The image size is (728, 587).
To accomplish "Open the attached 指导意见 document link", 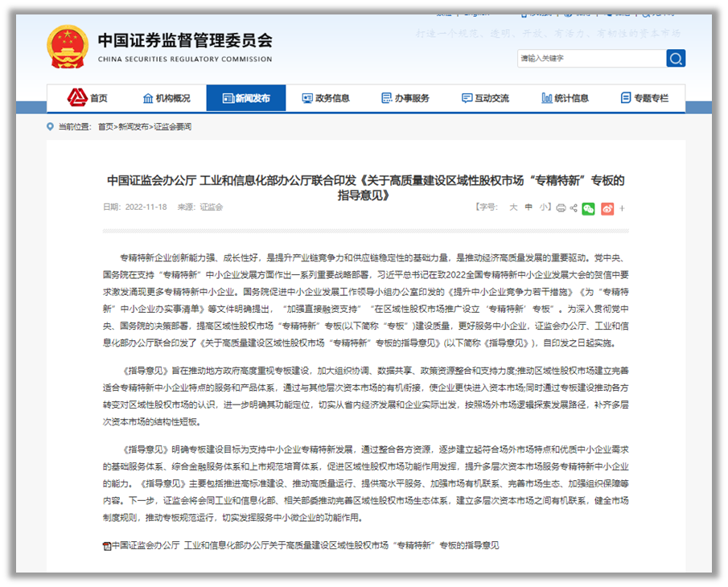I will [306, 545].
